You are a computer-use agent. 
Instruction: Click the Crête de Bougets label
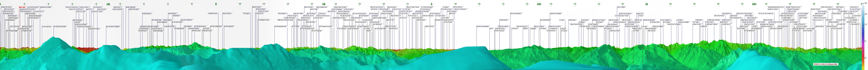158,31
